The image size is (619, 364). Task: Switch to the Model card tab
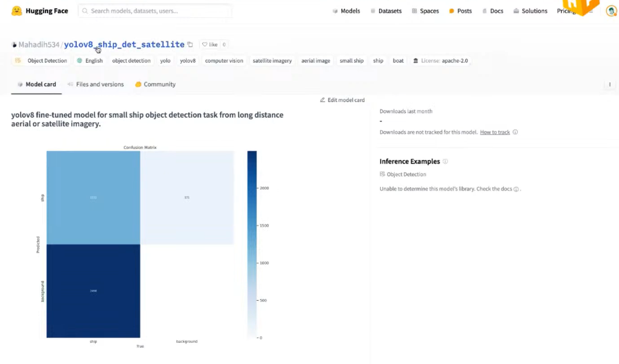pos(36,84)
